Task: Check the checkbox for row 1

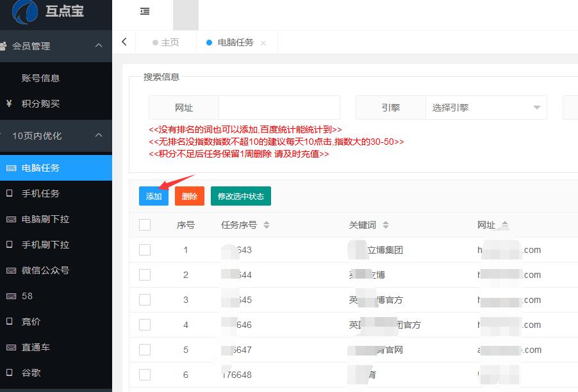Action: pos(145,250)
